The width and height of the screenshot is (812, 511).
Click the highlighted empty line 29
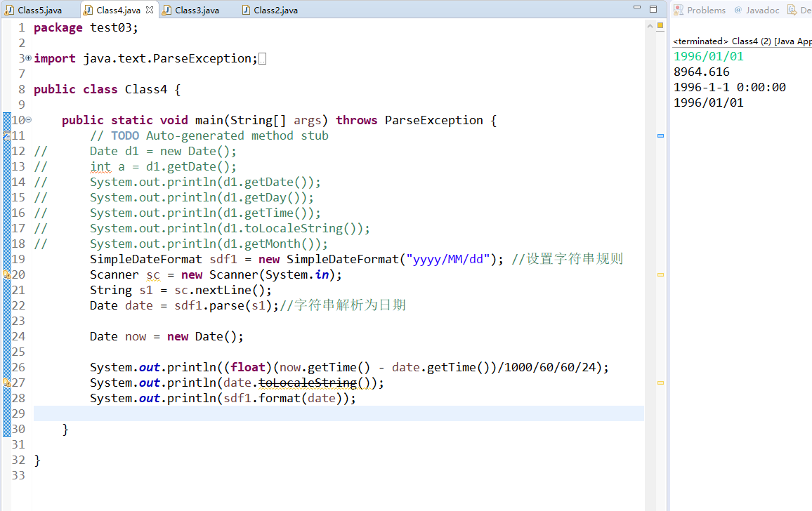[339, 413]
